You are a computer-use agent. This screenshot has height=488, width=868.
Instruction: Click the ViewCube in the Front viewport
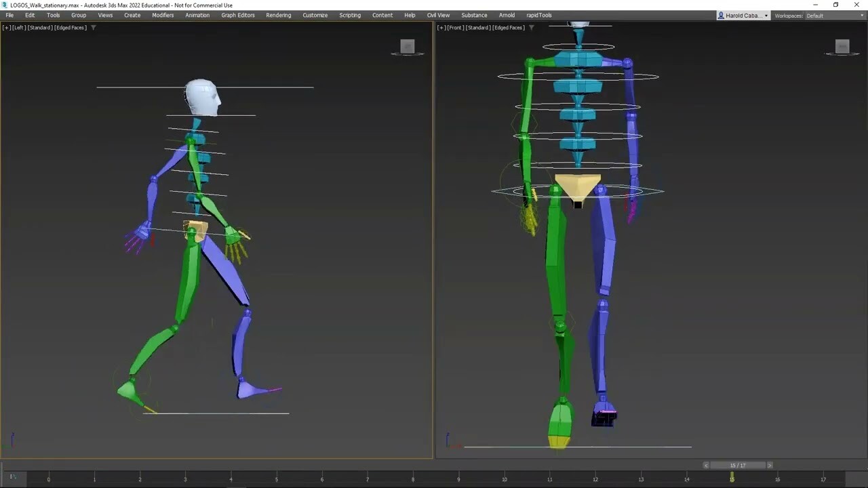click(x=842, y=46)
